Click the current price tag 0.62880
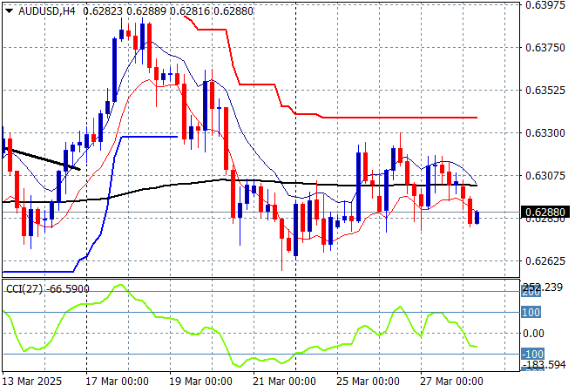This screenshot has height=392, width=575. 545,212
